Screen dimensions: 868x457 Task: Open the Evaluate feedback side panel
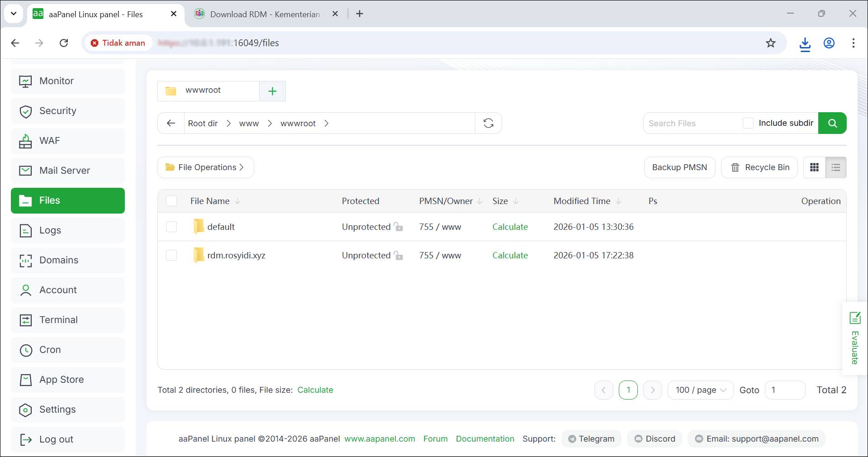[x=854, y=338]
